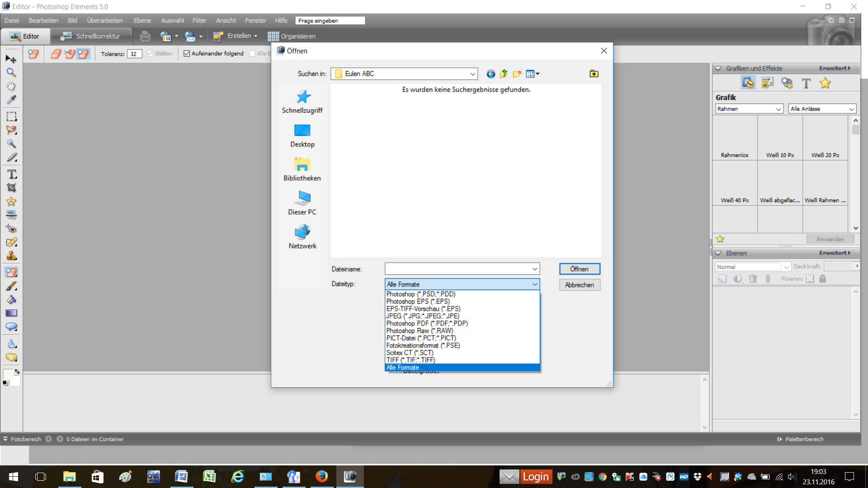The image size is (868, 488).
Task: Select the Magnetic Lasso tool
Action: pos(11,130)
